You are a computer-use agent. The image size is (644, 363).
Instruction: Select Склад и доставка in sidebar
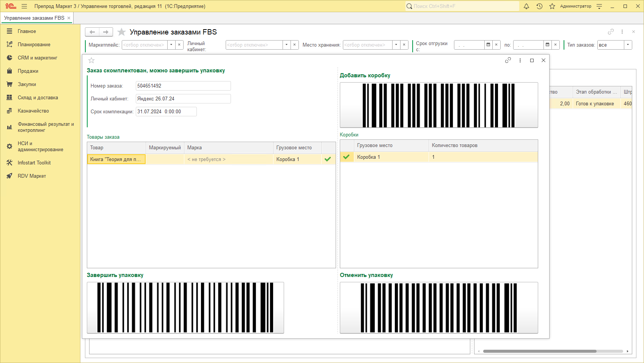(x=38, y=98)
